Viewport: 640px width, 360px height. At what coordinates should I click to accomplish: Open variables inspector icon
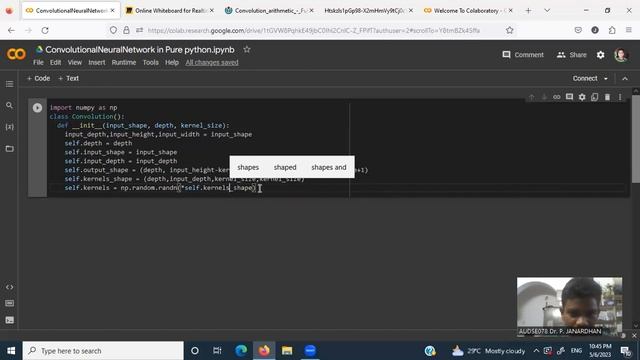(x=9, y=127)
